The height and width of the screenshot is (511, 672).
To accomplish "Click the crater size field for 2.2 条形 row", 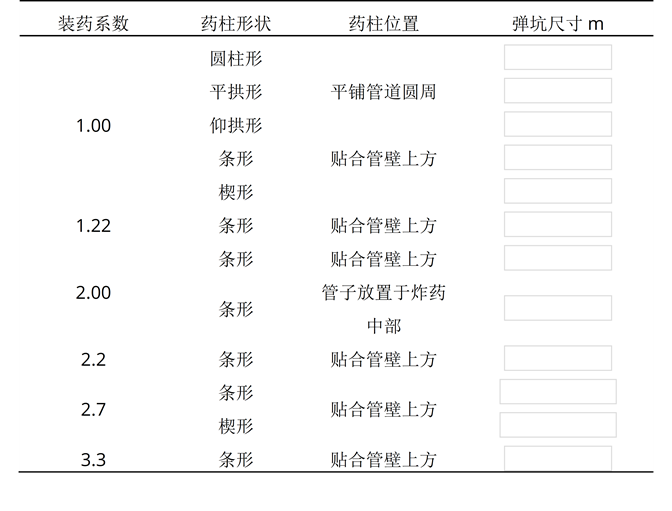I will [x=558, y=358].
